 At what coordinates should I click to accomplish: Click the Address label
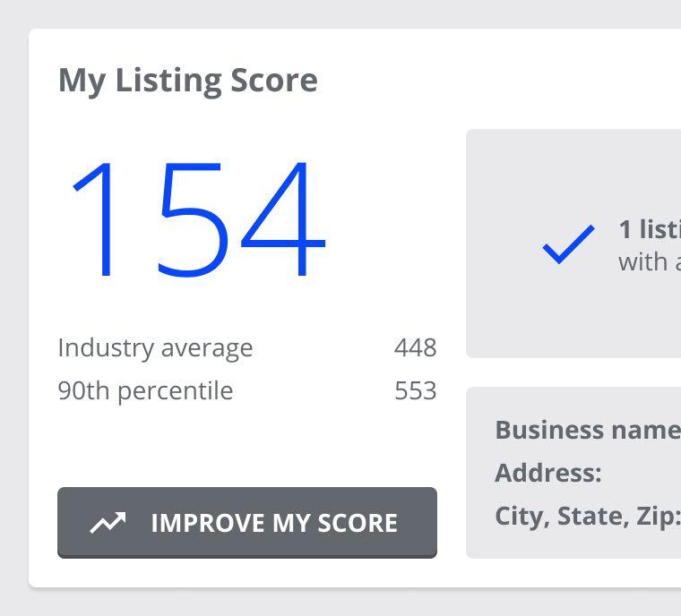pyautogui.click(x=547, y=473)
